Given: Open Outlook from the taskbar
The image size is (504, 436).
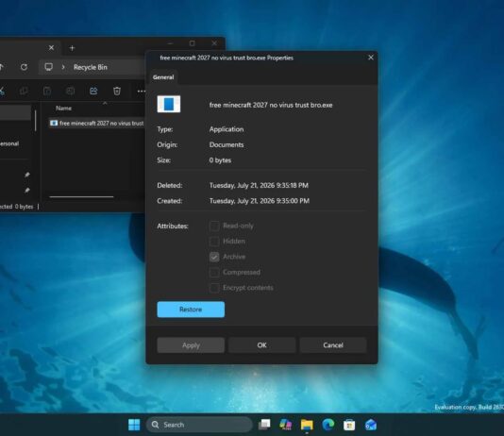Looking at the screenshot, I should [x=371, y=425].
